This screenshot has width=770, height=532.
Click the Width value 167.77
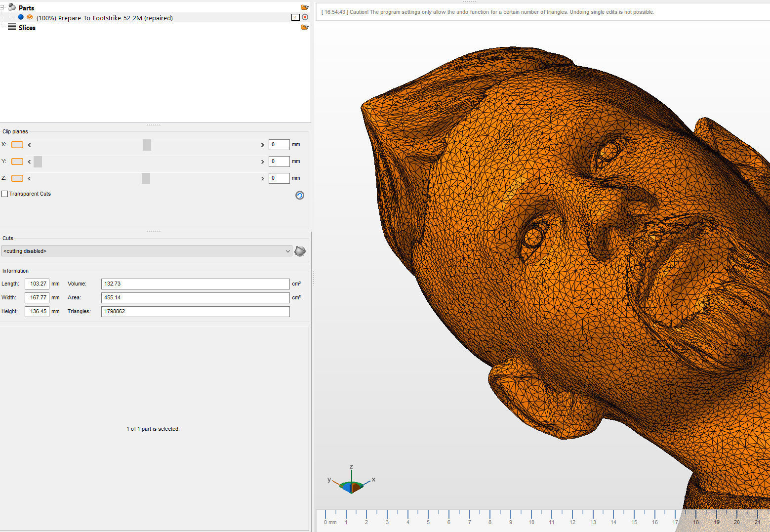[37, 298]
